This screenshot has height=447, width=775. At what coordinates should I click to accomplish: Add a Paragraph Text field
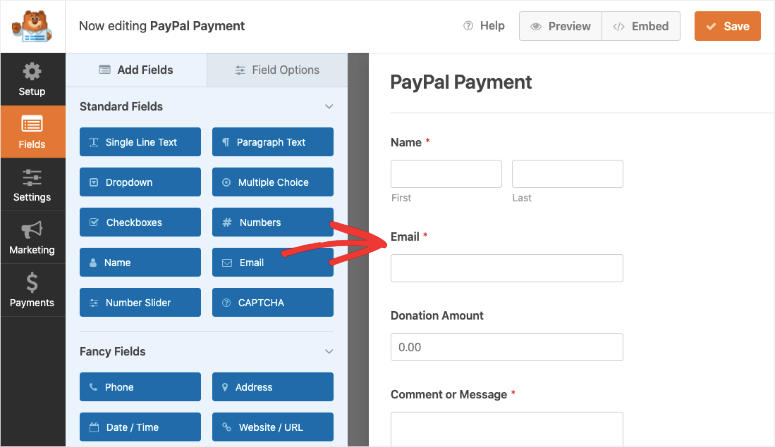click(273, 142)
